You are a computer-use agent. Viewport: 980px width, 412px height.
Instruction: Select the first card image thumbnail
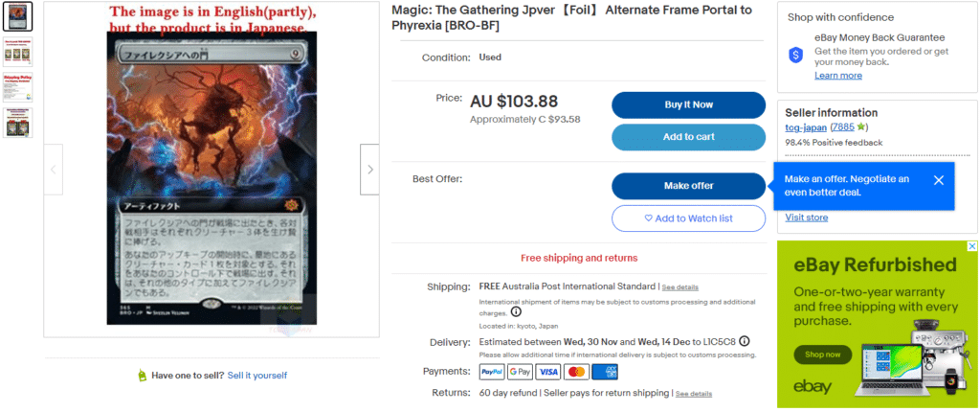click(x=18, y=16)
